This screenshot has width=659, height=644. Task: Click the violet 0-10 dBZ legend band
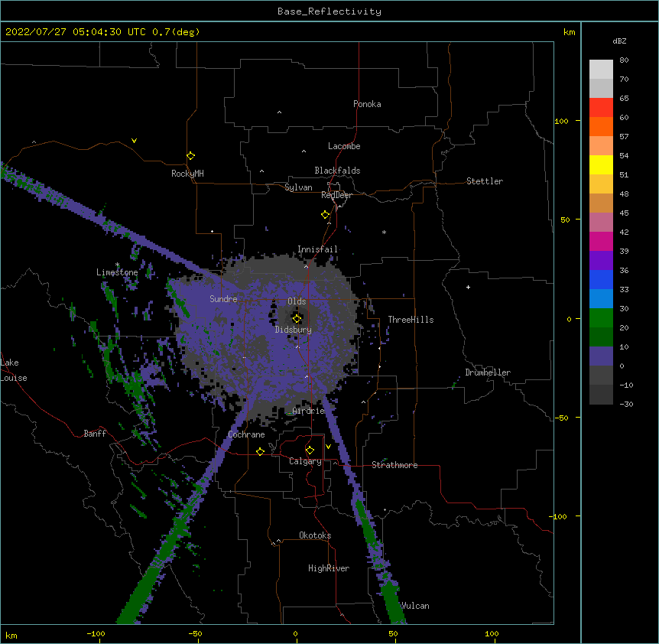(601, 356)
